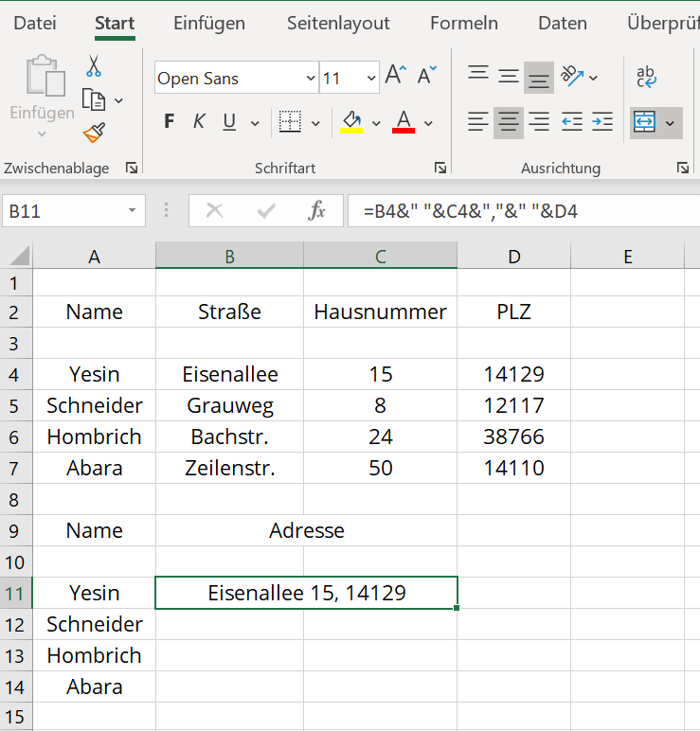Image resolution: width=700 pixels, height=731 pixels.
Task: Toggle center horizontal alignment
Action: coord(509,123)
